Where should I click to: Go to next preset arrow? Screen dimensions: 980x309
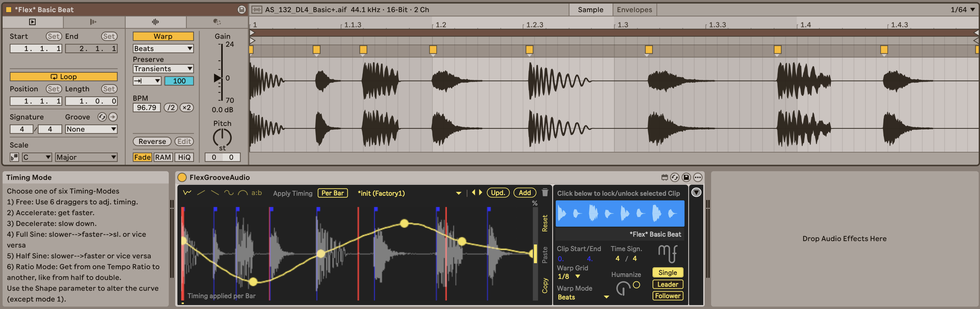481,192
